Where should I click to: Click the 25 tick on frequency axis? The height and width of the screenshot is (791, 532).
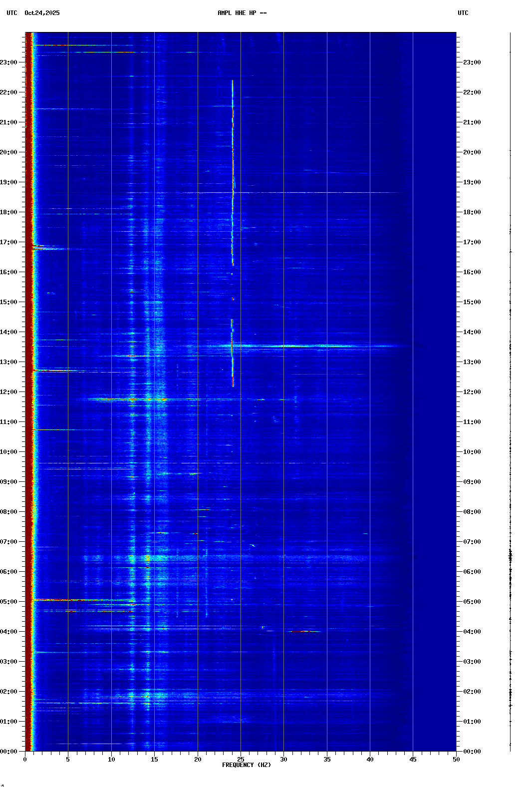pyautogui.click(x=241, y=759)
